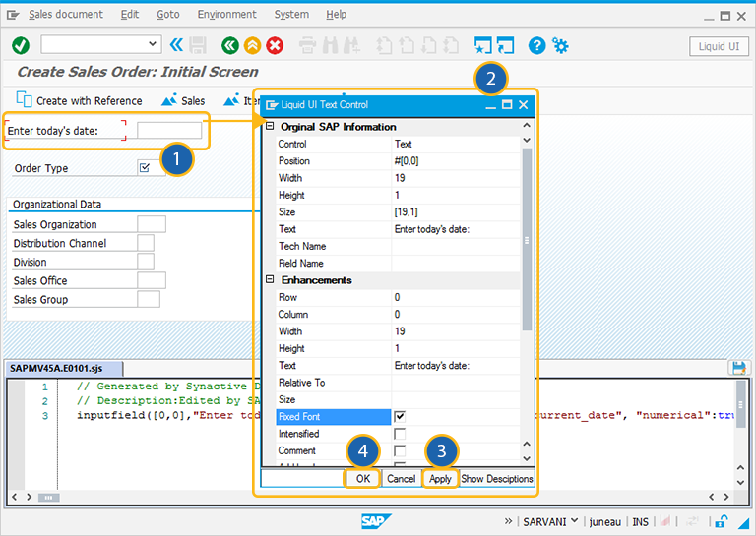Viewport: 756px width, 536px height.
Task: Click the property grid vertical scrollbar thumb
Action: (x=527, y=240)
